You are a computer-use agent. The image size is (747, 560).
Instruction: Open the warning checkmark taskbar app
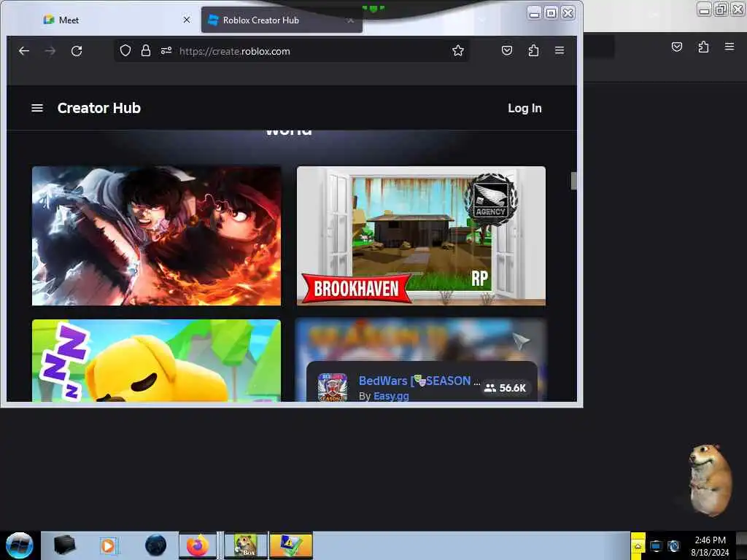[290, 545]
